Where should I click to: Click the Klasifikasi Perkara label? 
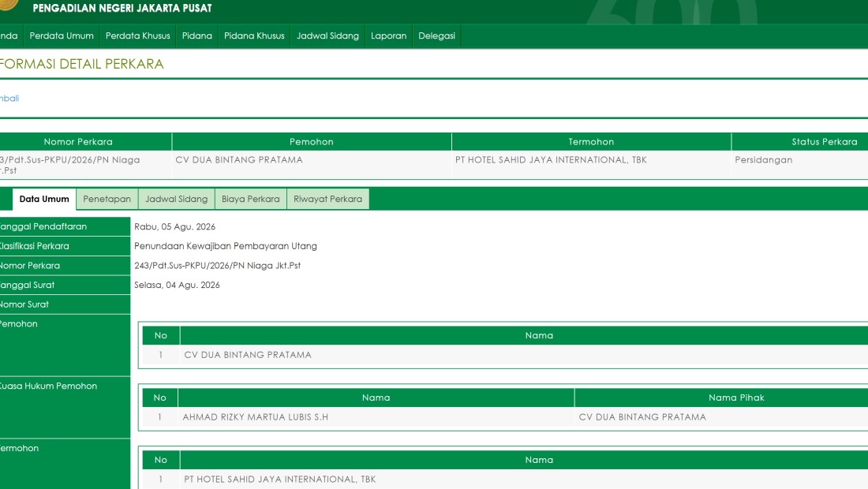coord(34,246)
